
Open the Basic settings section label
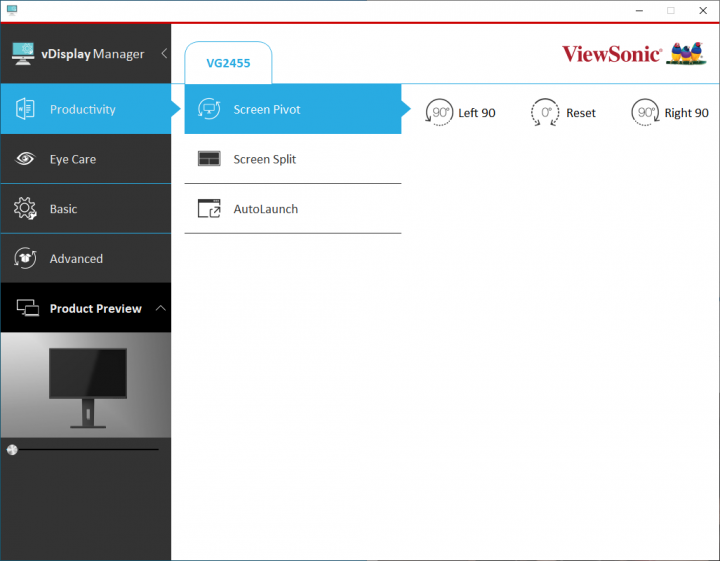[63, 209]
